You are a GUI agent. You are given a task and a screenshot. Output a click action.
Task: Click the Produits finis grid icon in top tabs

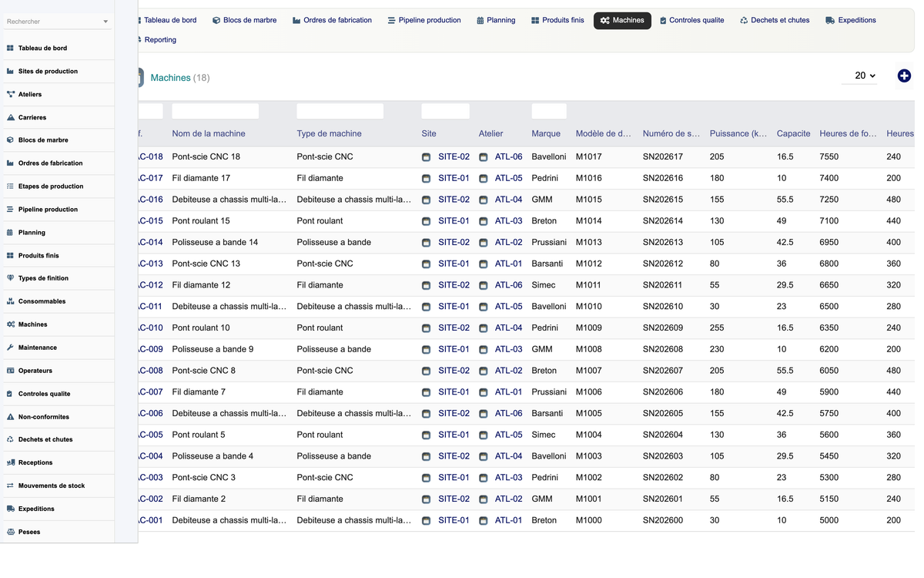535,21
